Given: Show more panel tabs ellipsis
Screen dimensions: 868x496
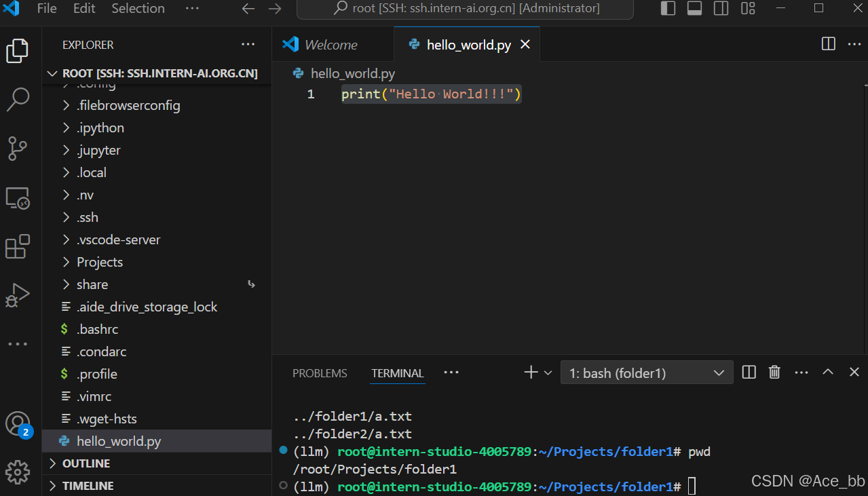Looking at the screenshot, I should click(x=451, y=373).
